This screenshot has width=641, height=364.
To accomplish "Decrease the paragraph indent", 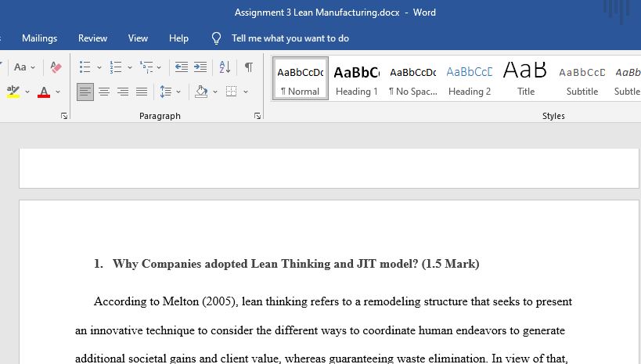I will point(181,67).
